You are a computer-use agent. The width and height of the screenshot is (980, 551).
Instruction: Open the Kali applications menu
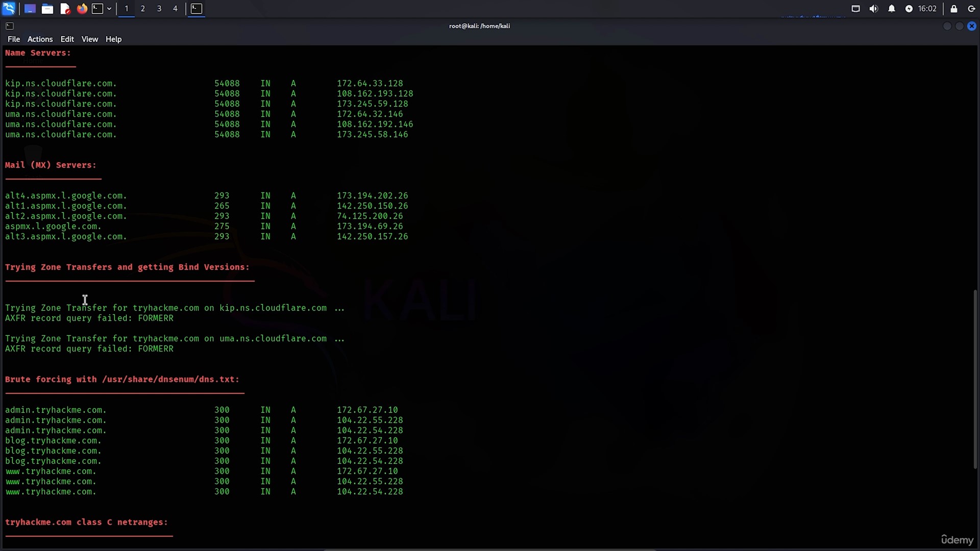click(9, 9)
